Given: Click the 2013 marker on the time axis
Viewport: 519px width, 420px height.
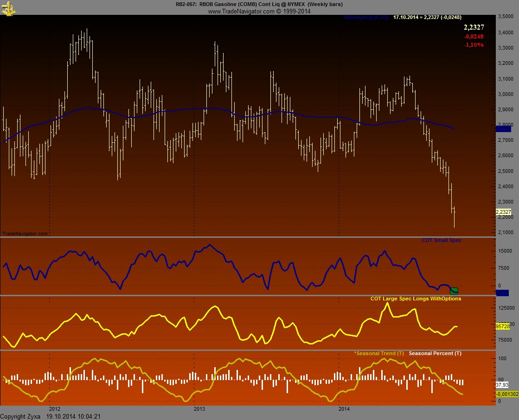Looking at the screenshot, I should click(199, 409).
